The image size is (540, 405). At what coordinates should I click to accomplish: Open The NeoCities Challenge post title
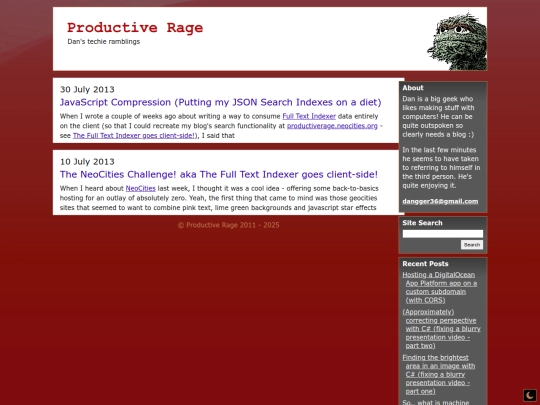coord(219,175)
